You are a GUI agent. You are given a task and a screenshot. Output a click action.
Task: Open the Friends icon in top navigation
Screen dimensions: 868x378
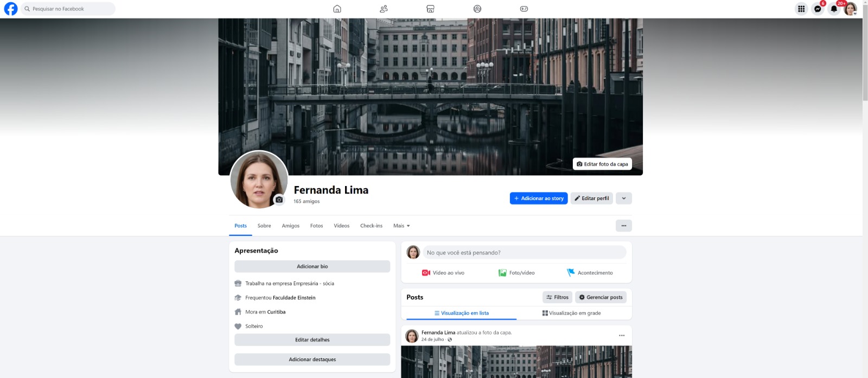pyautogui.click(x=384, y=9)
